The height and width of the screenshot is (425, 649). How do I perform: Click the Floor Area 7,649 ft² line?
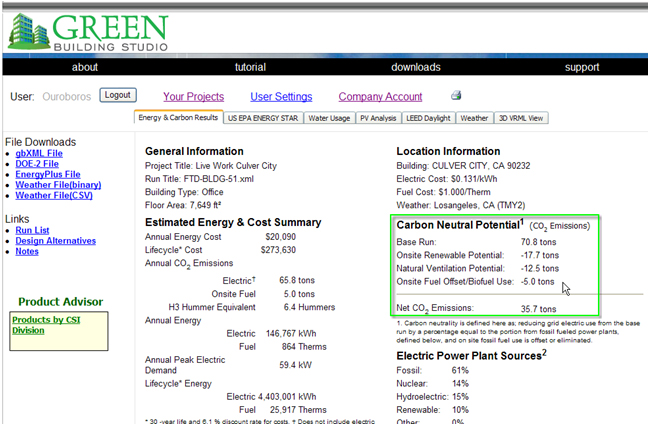coord(183,205)
